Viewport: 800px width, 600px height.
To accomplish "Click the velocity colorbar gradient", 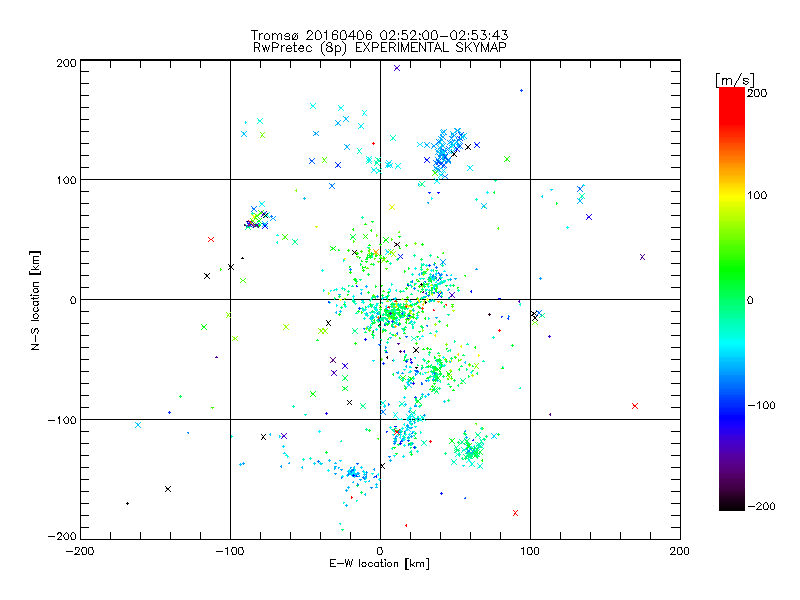I will coord(732,299).
